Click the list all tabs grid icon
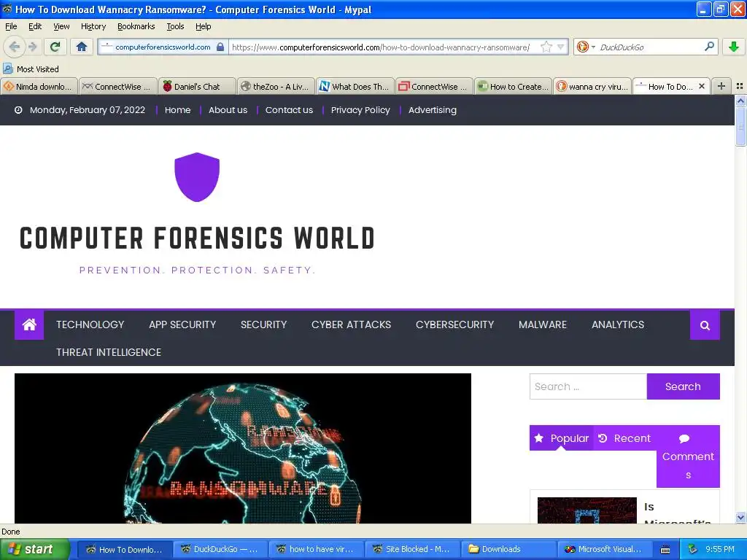This screenshot has width=747, height=560. [x=740, y=86]
